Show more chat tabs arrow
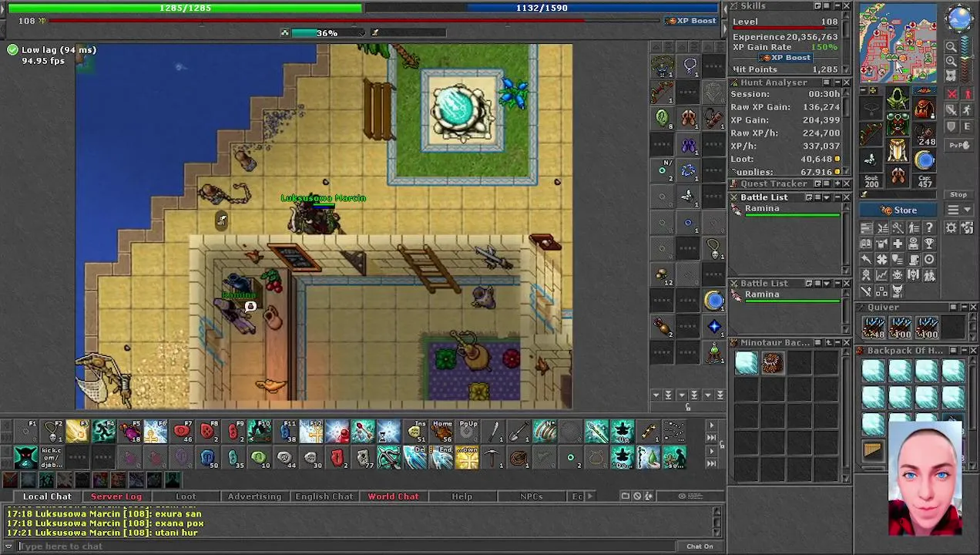Image resolution: width=980 pixels, height=555 pixels. click(x=591, y=496)
